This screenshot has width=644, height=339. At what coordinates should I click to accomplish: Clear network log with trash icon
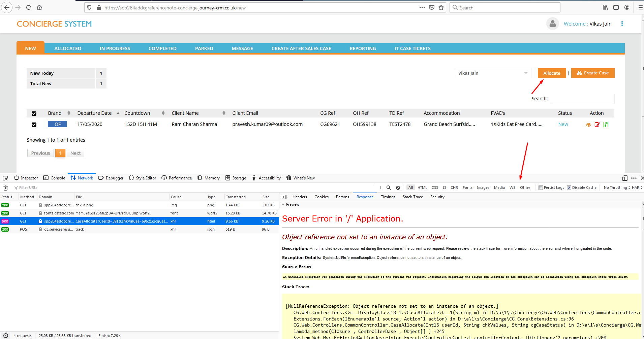click(x=5, y=188)
